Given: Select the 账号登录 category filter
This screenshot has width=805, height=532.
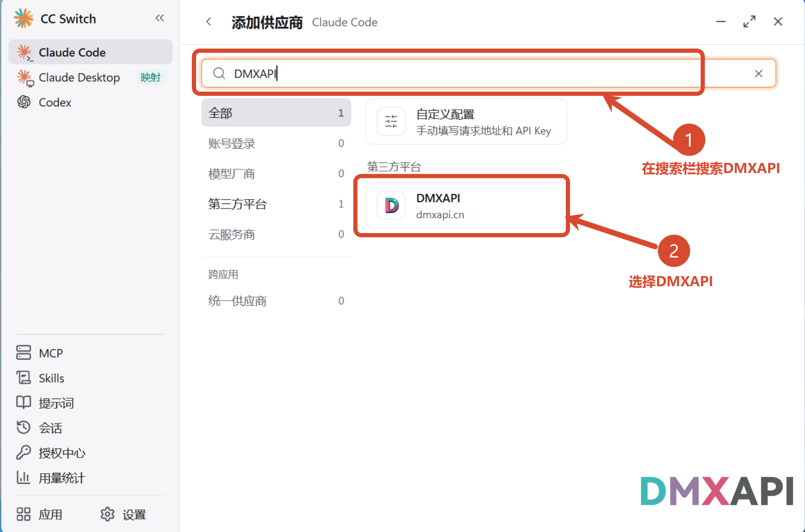Looking at the screenshot, I should (x=276, y=143).
